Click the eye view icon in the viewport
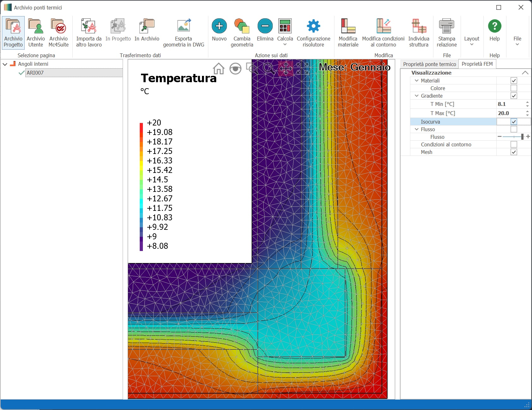 pos(235,69)
